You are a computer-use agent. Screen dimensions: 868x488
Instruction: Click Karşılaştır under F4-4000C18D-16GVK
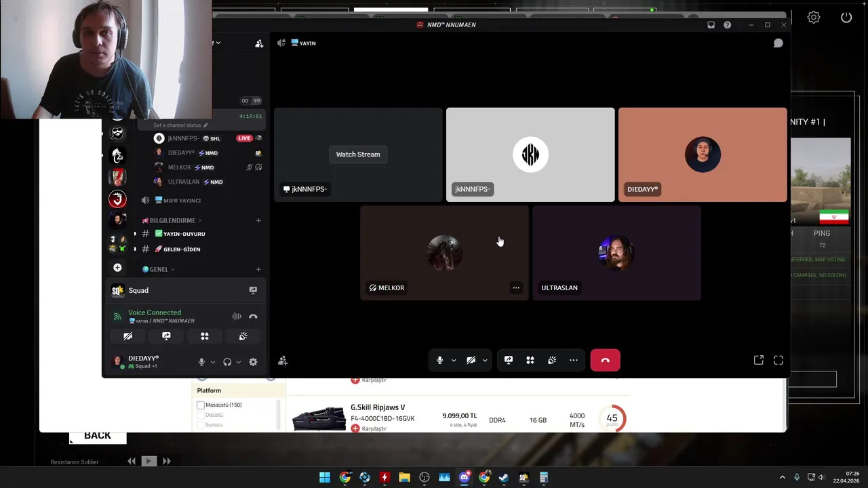(369, 429)
